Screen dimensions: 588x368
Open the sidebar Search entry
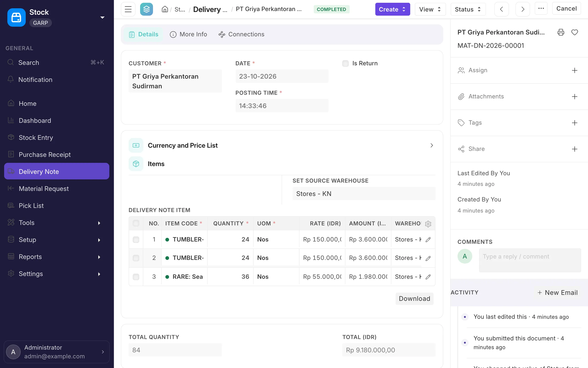pos(57,63)
